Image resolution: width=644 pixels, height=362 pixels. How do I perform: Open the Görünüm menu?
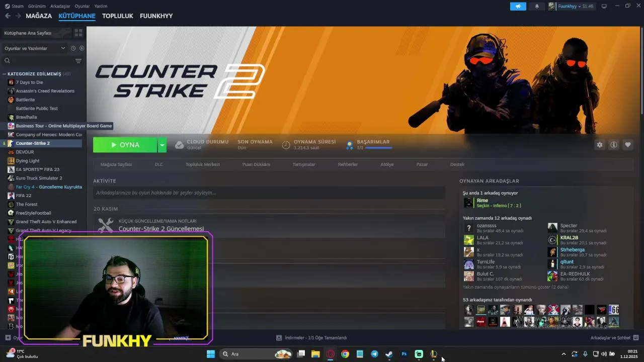pos(37,6)
